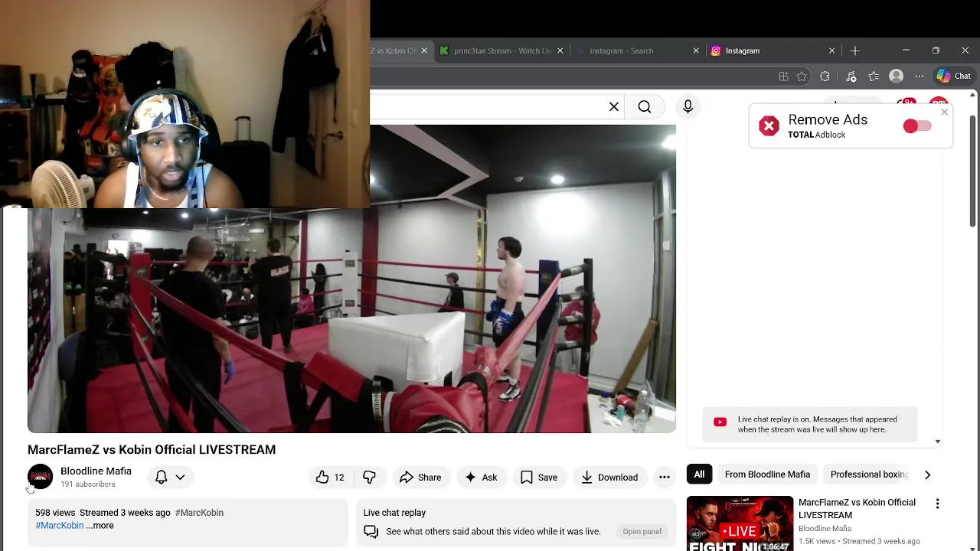
Task: Download the video
Action: 609,478
